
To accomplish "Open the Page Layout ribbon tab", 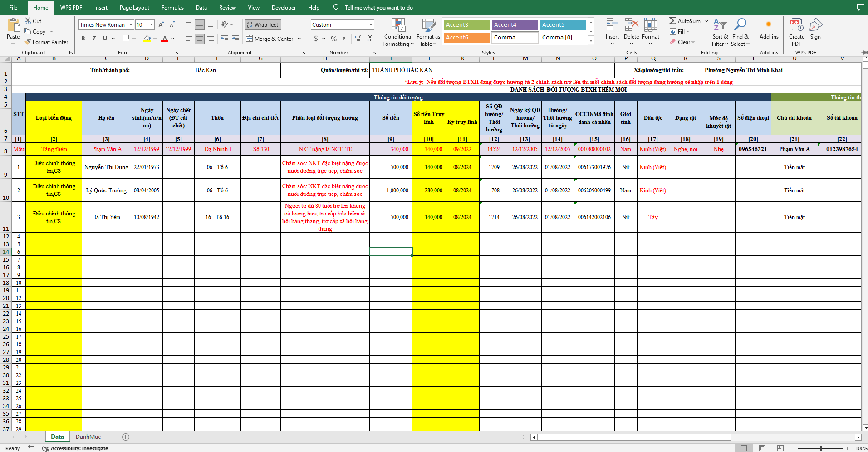I will [x=134, y=8].
